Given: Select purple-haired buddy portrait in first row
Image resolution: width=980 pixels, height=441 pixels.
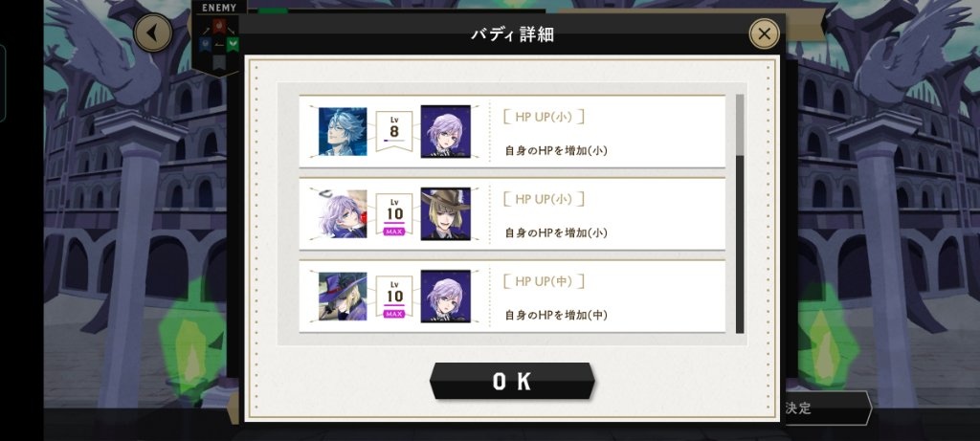Looking at the screenshot, I should coord(446,131).
